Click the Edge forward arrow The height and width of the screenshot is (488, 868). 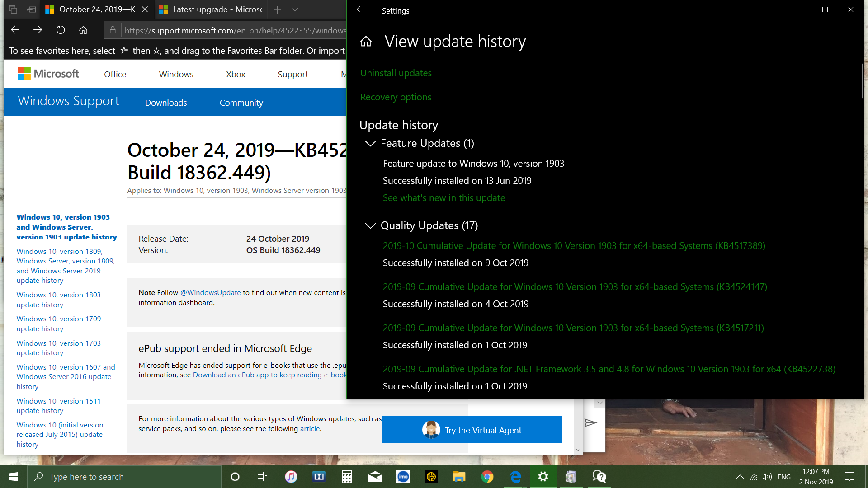click(x=38, y=30)
